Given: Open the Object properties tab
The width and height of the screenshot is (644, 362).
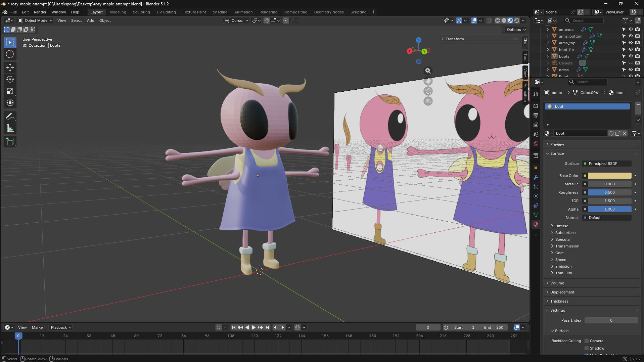Looking at the screenshot, I should click(536, 168).
